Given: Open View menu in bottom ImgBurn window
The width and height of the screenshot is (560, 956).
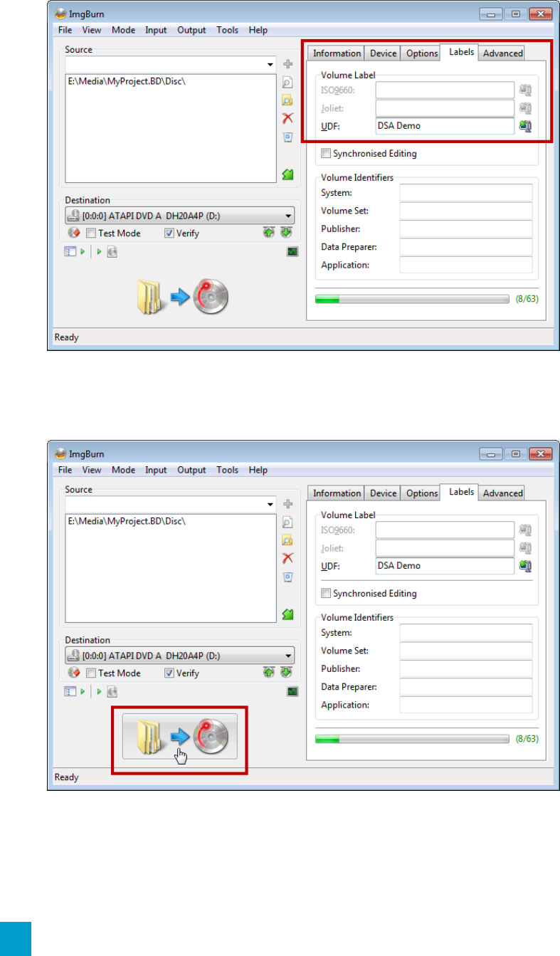Looking at the screenshot, I should [91, 470].
